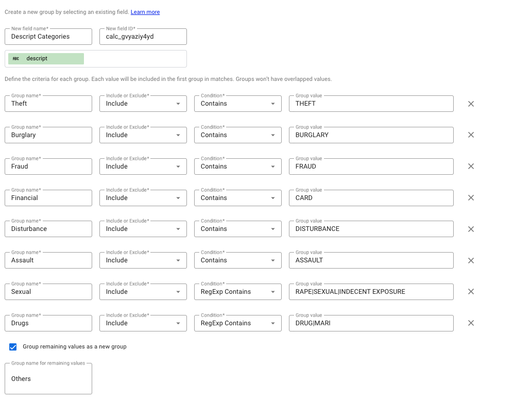Expand Include or Exclude dropdown for Sexual group
The height and width of the screenshot is (399, 532).
click(143, 292)
